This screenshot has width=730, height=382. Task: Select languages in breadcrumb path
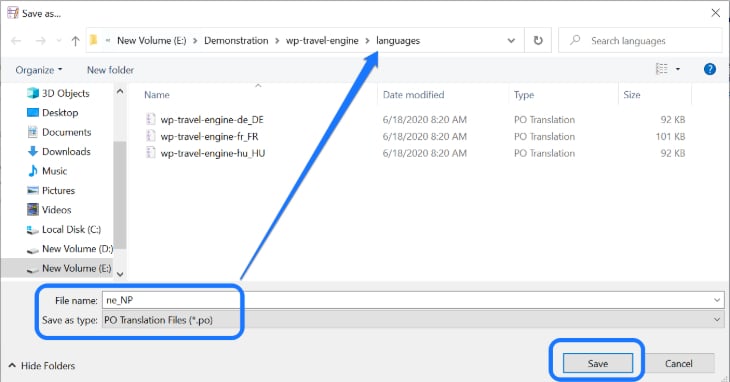tap(398, 40)
